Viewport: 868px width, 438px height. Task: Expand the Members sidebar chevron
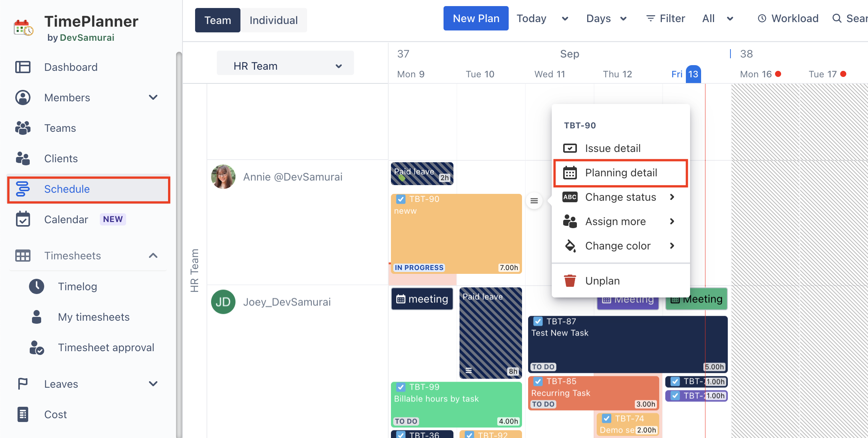pyautogui.click(x=153, y=98)
